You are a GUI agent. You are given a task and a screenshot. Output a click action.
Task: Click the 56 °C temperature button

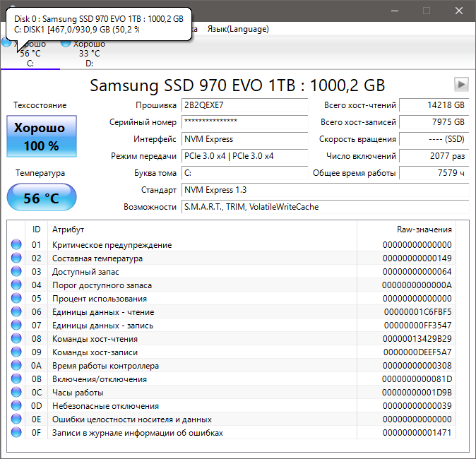(42, 197)
